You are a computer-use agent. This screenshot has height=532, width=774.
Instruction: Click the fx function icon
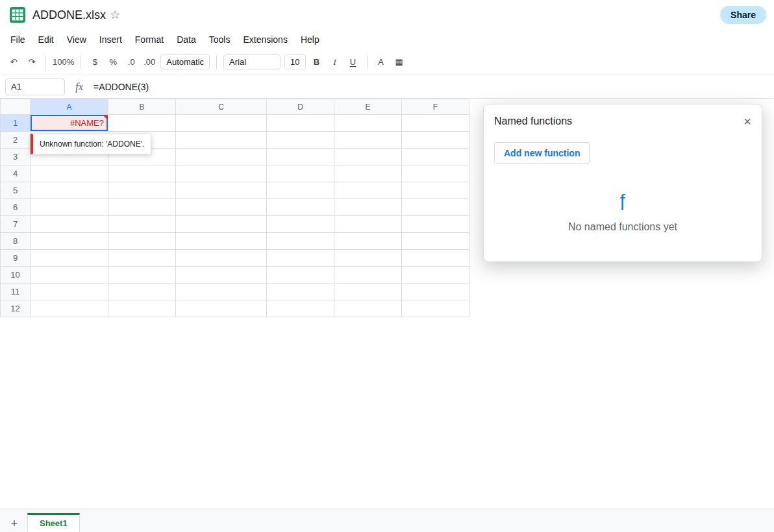coord(79,88)
